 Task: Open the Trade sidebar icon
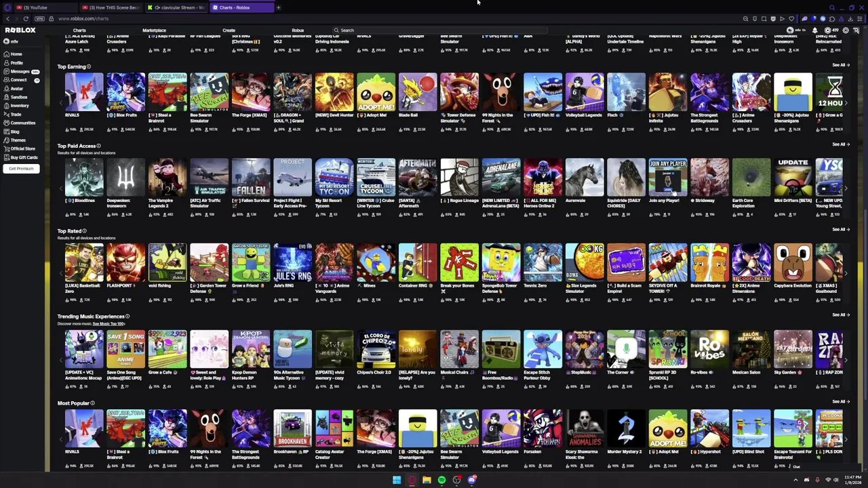[6, 115]
